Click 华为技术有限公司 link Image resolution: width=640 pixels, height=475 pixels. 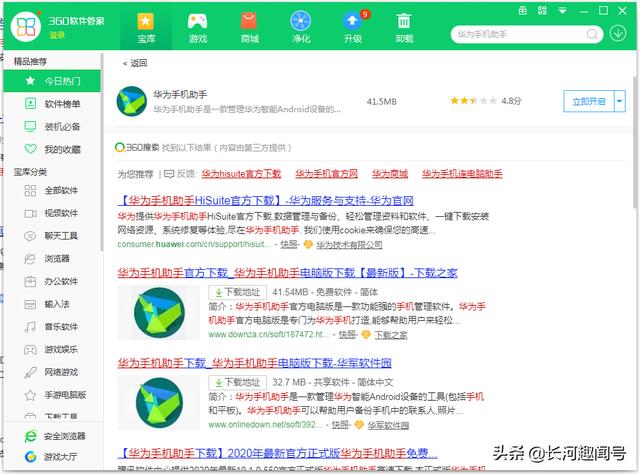click(349, 245)
